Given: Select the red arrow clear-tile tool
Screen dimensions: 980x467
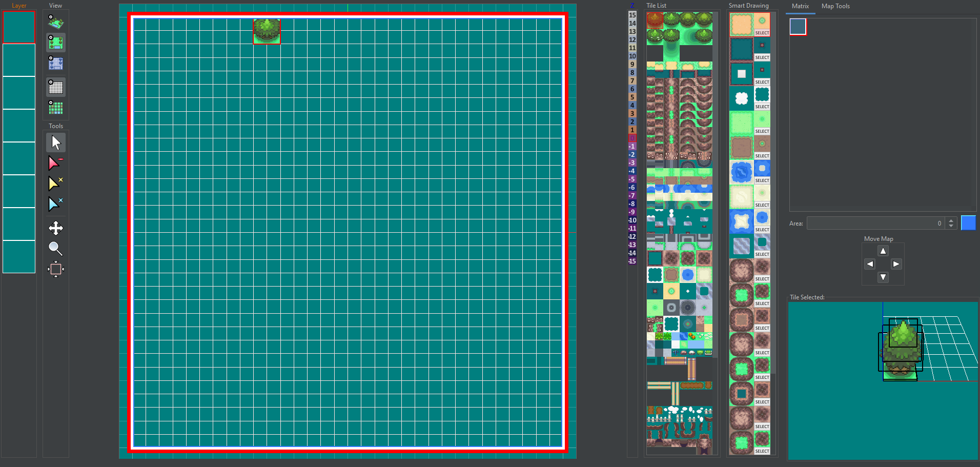Looking at the screenshot, I should [56, 163].
